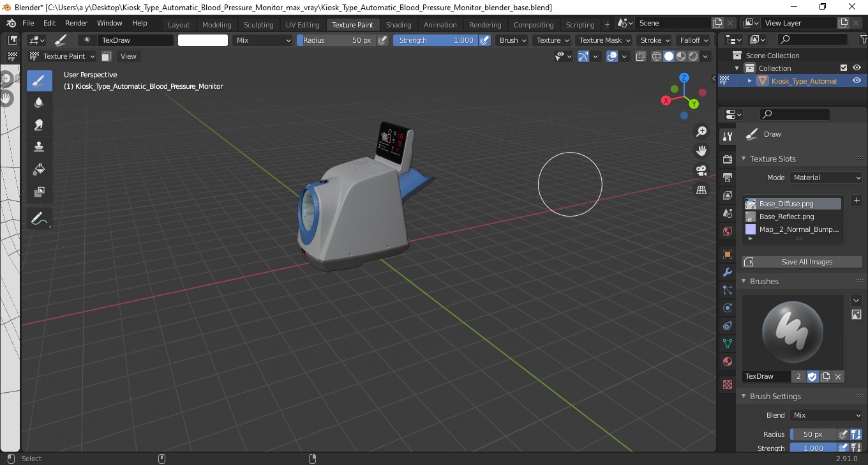This screenshot has height=465, width=868.
Task: Open Object Data Properties green triangle tab
Action: 727,344
